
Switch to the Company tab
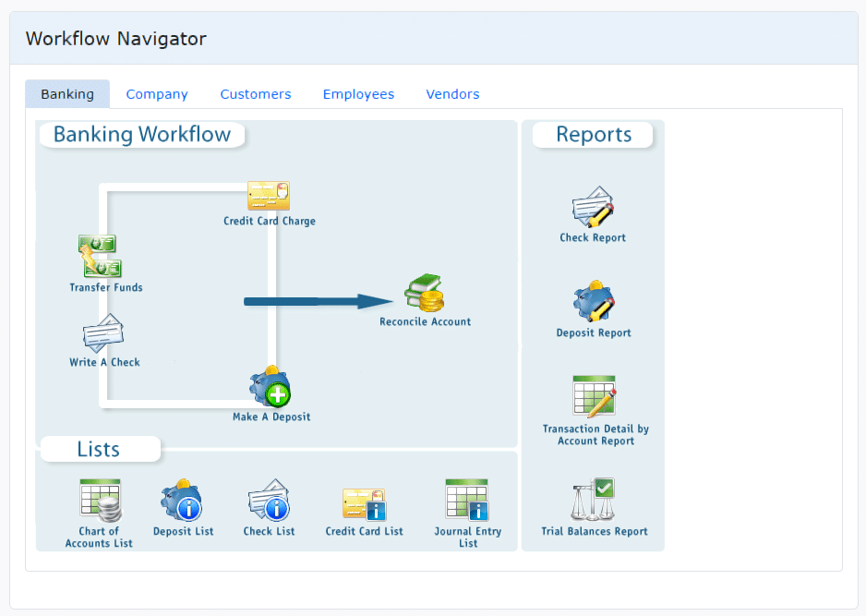157,94
